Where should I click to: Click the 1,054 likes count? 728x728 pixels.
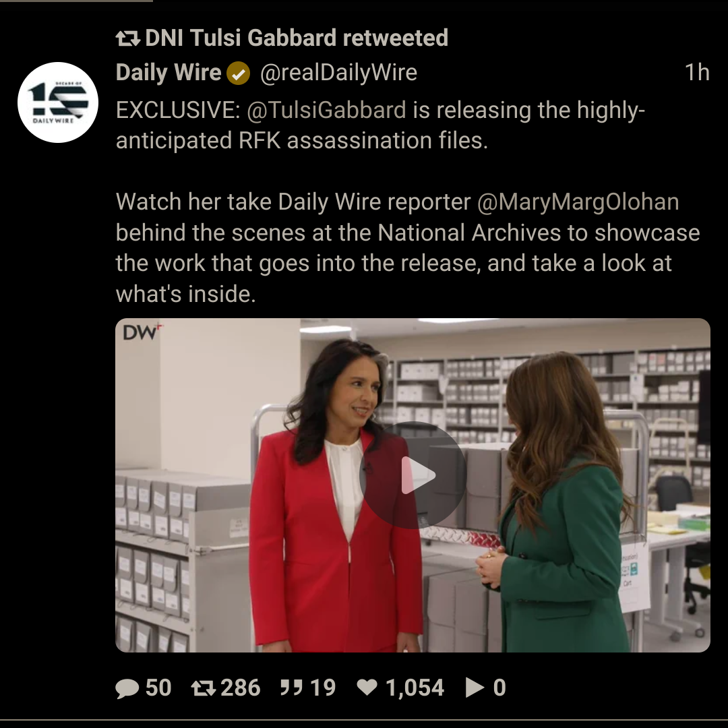click(x=415, y=688)
